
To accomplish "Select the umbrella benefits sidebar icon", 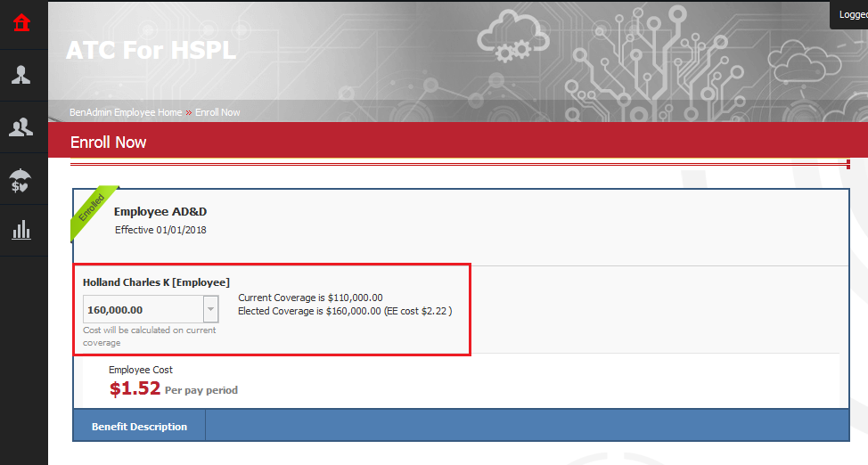I will pos(22,179).
